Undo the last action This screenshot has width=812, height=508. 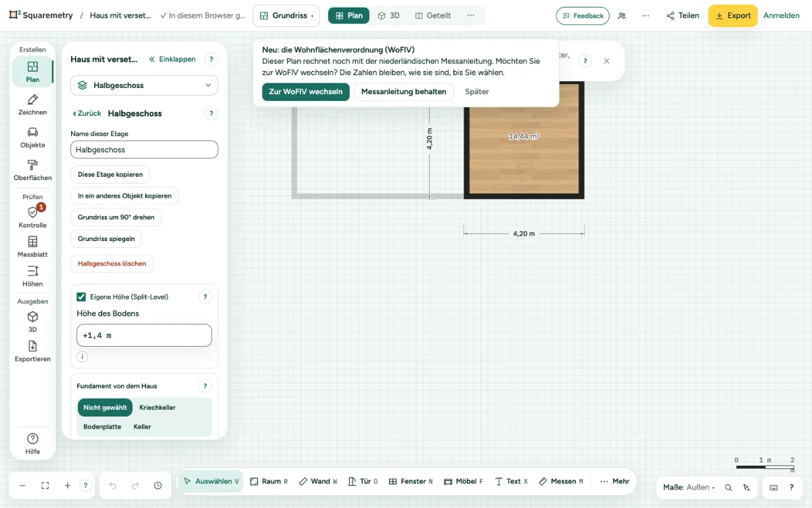pos(113,486)
